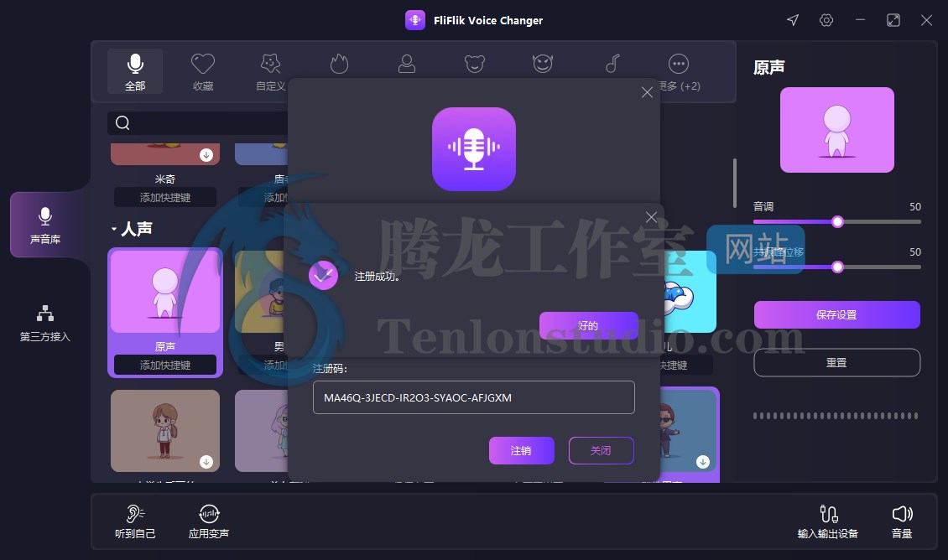Collapse the 人声 voice section
This screenshot has height=560, width=948.
click(113, 229)
